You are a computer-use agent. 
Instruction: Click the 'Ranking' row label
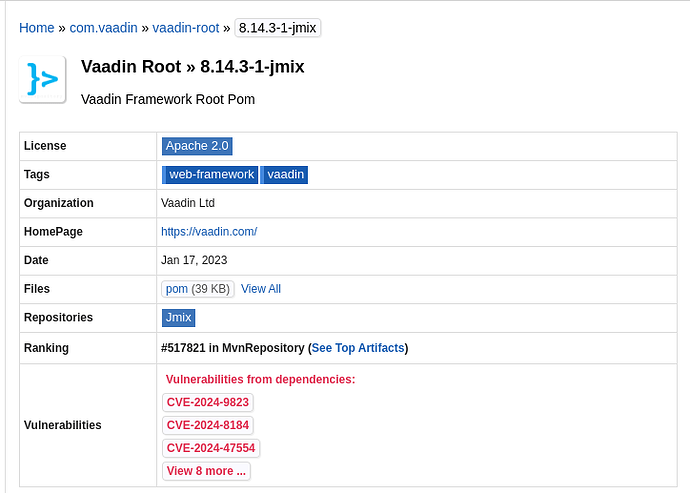[x=46, y=348]
